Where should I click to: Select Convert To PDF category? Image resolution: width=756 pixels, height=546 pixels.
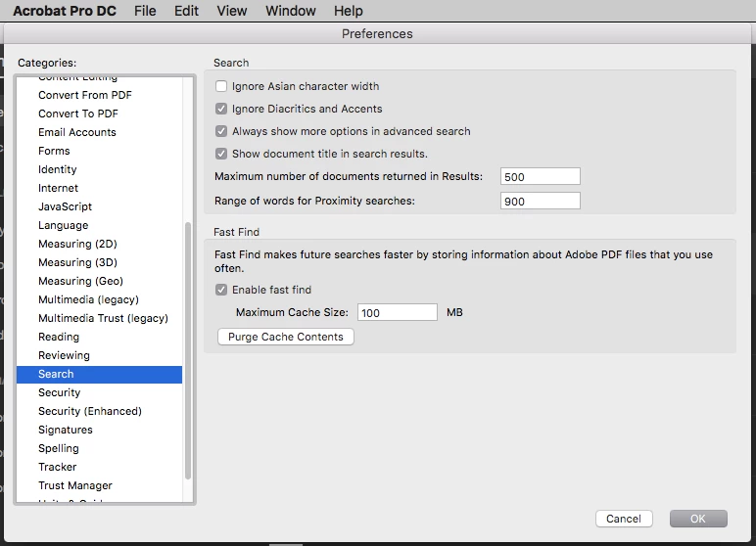pos(99,114)
